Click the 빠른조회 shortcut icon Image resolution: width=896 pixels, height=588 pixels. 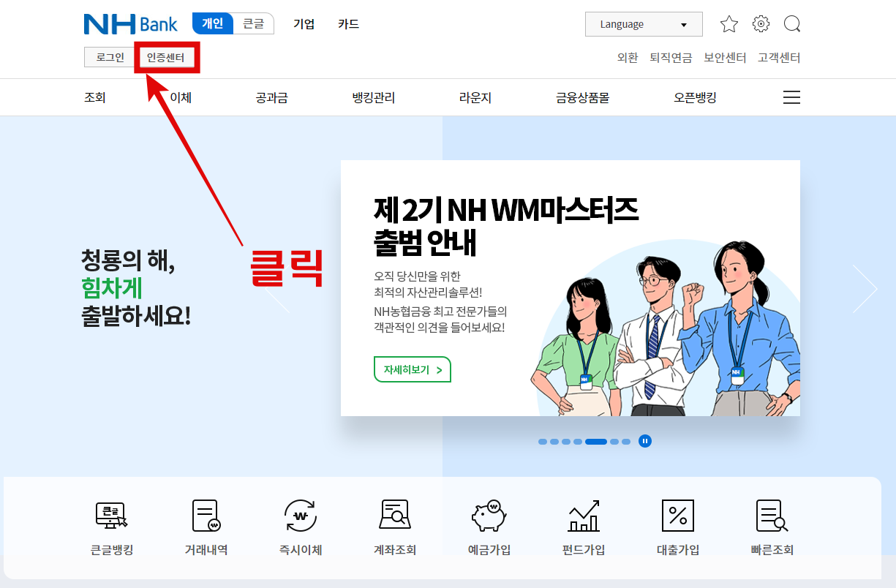coord(772,516)
